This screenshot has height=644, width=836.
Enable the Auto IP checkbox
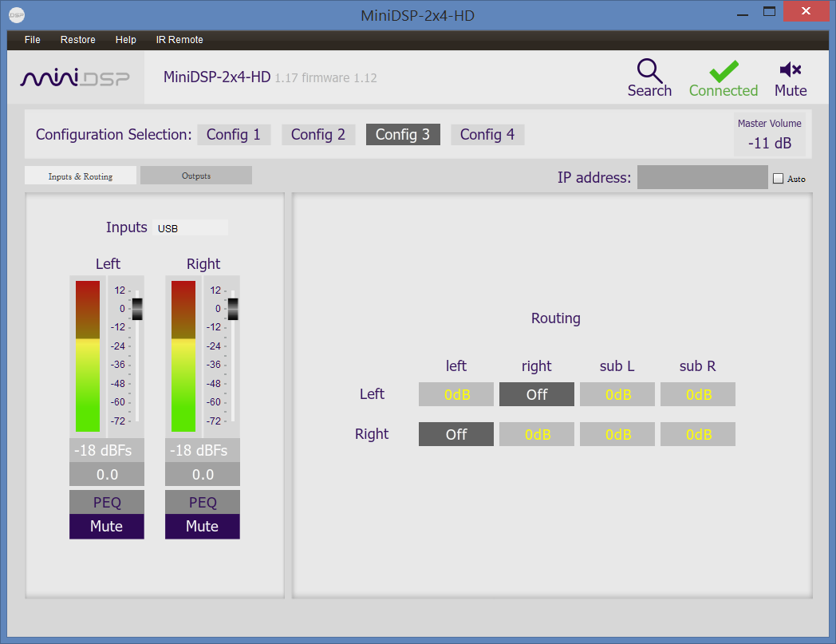pos(779,179)
